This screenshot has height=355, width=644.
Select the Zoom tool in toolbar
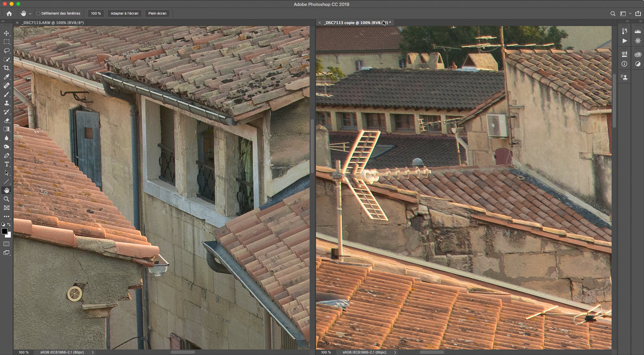coord(6,199)
